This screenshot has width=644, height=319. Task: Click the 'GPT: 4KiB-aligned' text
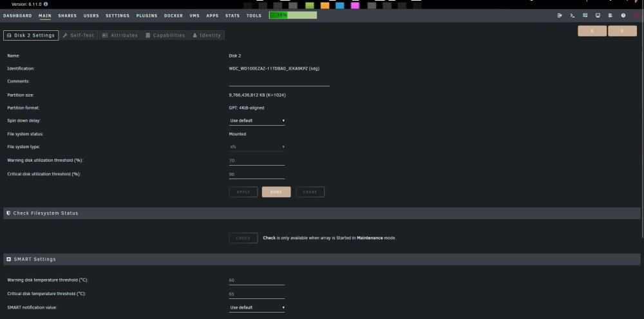(x=247, y=108)
